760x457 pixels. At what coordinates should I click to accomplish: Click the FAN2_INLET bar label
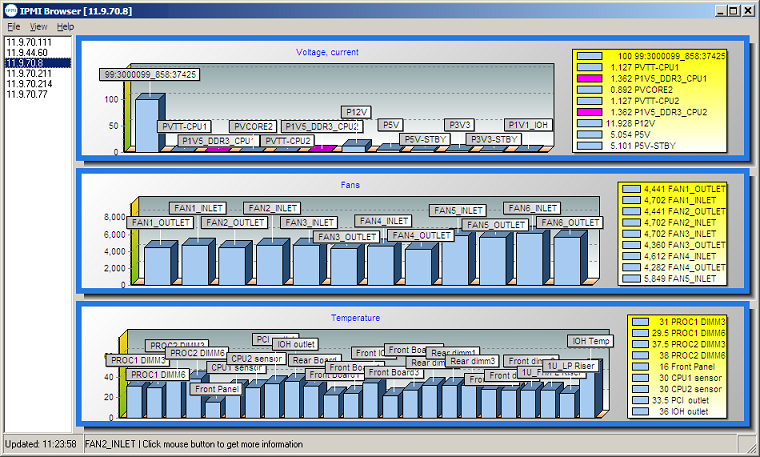click(272, 208)
